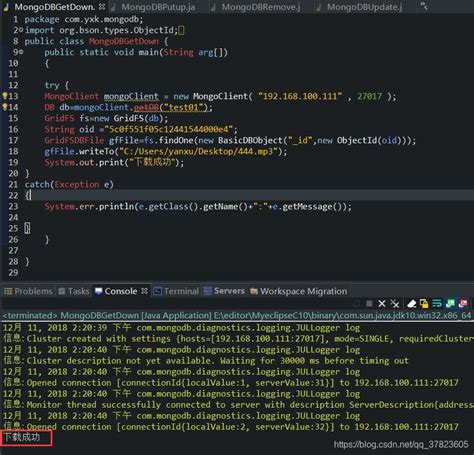Expand the folded imports at line 2

click(21, 30)
